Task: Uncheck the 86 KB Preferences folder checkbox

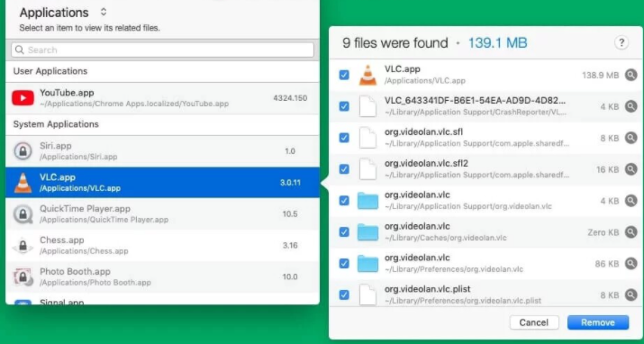Action: point(344,264)
